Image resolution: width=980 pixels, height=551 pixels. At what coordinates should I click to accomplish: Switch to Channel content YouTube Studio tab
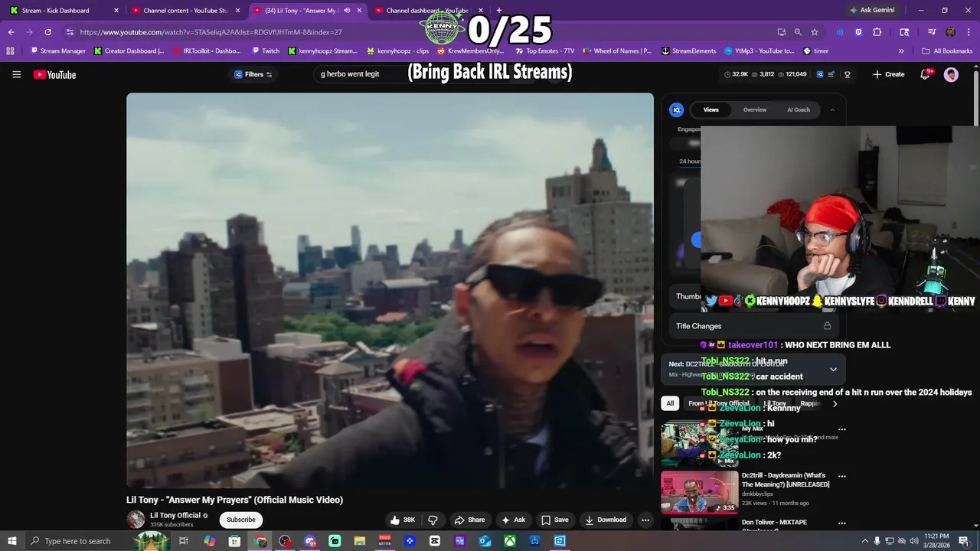click(187, 11)
